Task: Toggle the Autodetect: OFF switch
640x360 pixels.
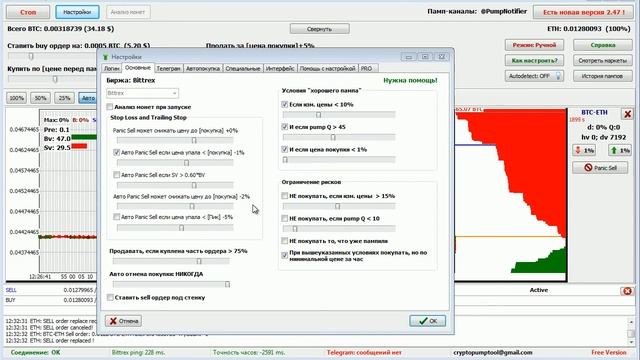Action: tap(534, 76)
